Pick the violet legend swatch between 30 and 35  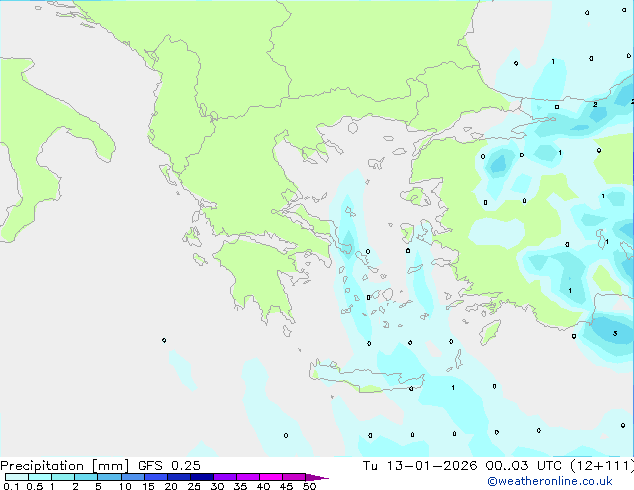[225, 477]
